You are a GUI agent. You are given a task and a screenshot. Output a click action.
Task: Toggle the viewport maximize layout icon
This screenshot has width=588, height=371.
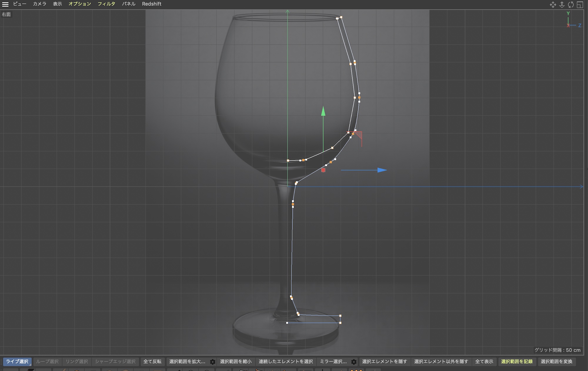point(580,5)
